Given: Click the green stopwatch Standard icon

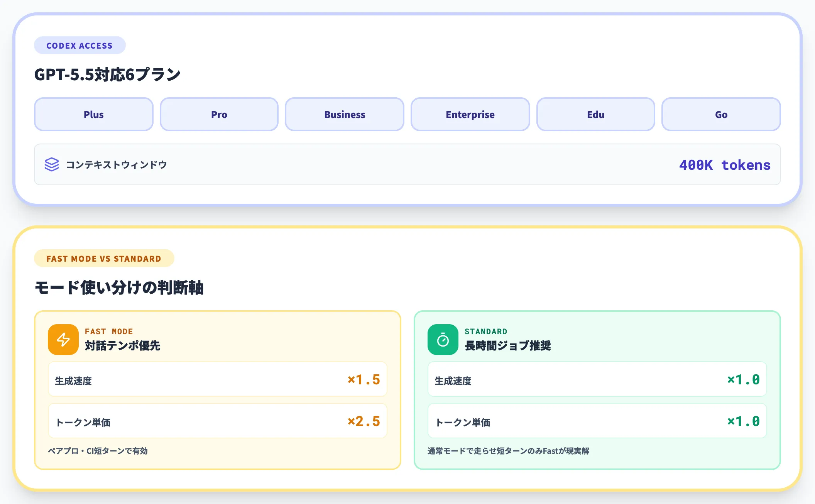Looking at the screenshot, I should pyautogui.click(x=443, y=340).
